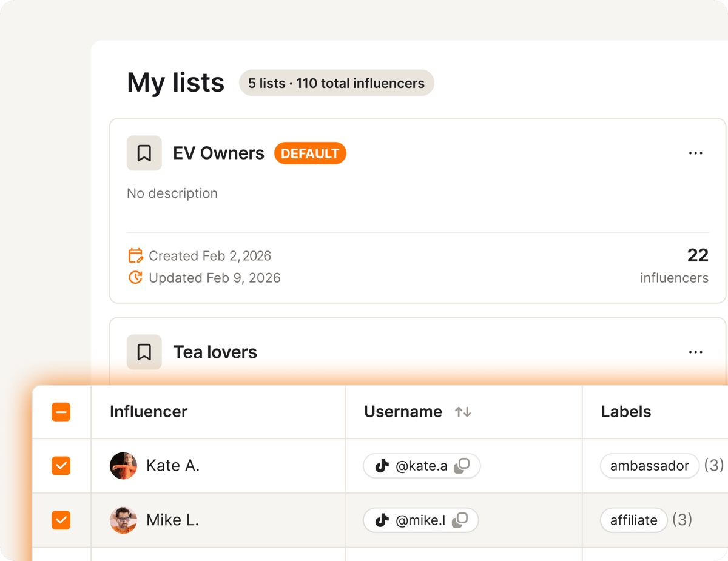Copy Mike's username using the copy icon
The image size is (728, 561).
point(461,520)
